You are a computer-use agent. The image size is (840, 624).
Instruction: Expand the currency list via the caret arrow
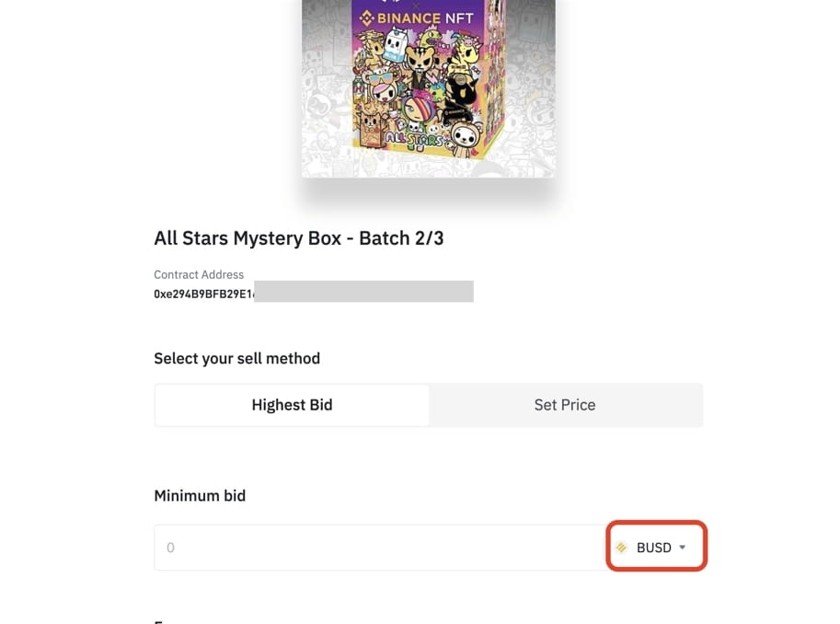click(x=683, y=548)
